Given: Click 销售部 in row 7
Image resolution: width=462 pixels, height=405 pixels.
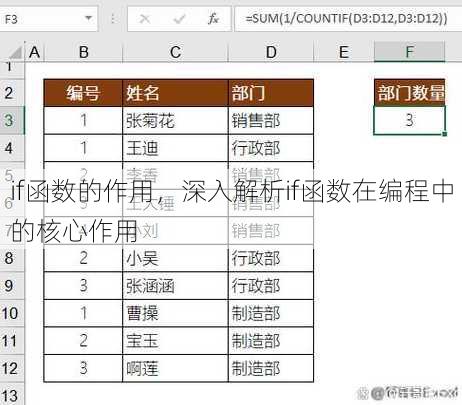Looking at the screenshot, I should (271, 231).
